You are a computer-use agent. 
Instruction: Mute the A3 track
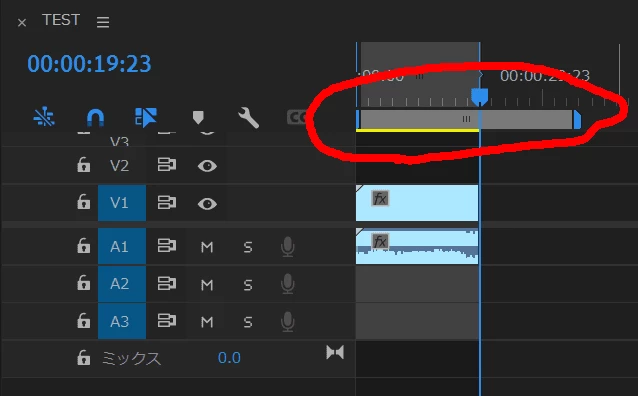click(207, 322)
